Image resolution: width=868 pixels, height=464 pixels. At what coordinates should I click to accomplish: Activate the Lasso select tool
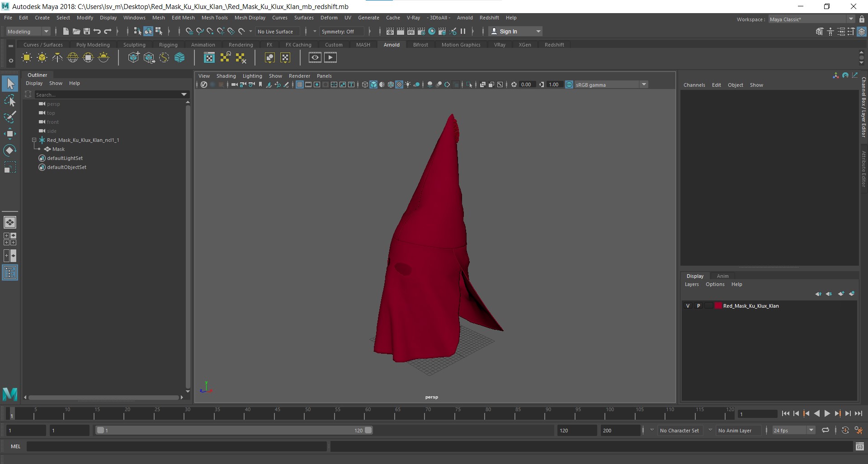[x=10, y=100]
